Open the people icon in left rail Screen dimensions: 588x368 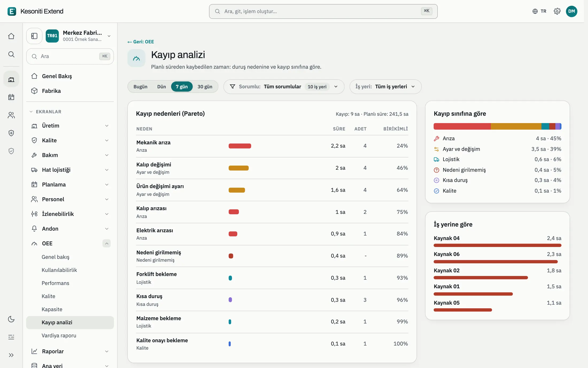click(x=11, y=115)
